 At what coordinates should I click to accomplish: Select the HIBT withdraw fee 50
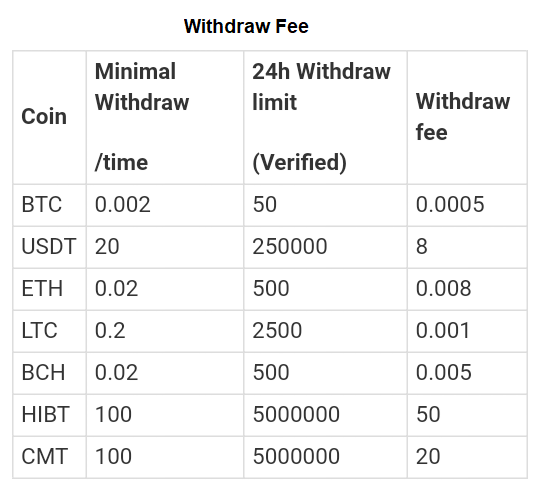(428, 414)
